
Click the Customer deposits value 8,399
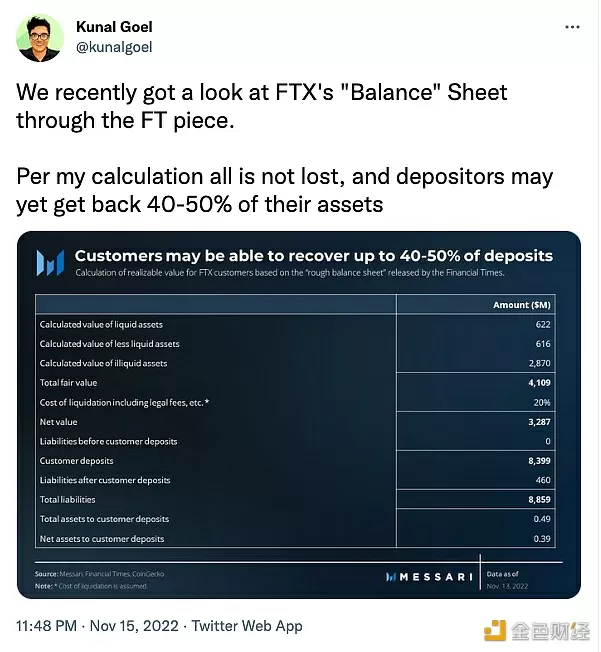click(539, 461)
